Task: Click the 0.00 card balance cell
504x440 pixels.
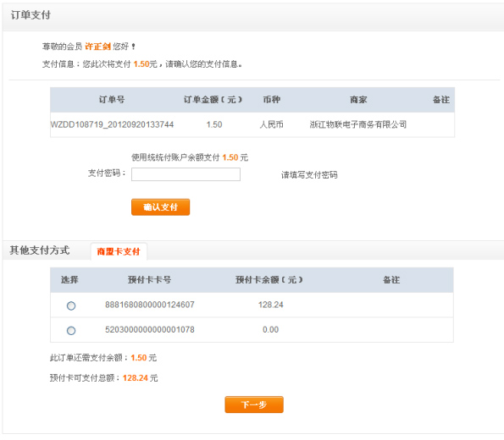Action: 271,330
